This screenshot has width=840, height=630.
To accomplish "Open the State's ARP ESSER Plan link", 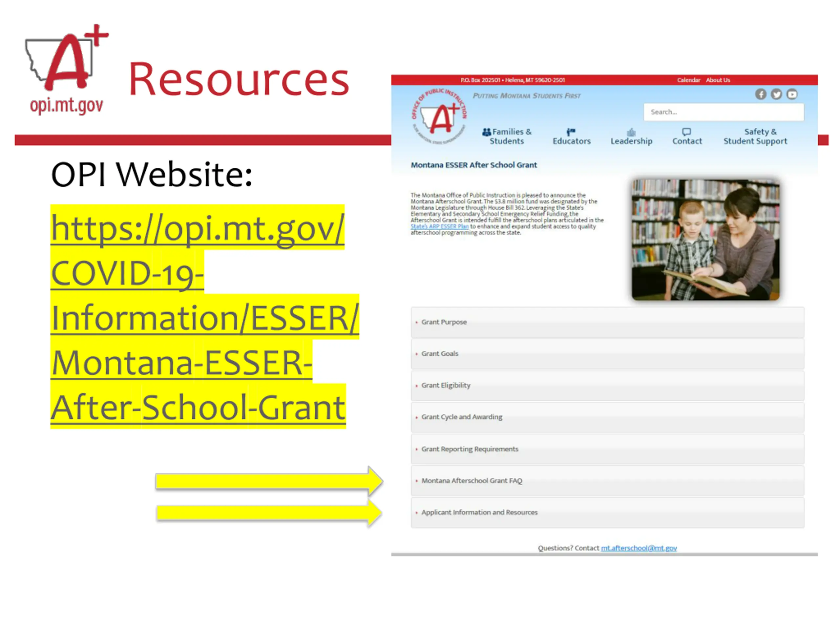I will click(439, 226).
